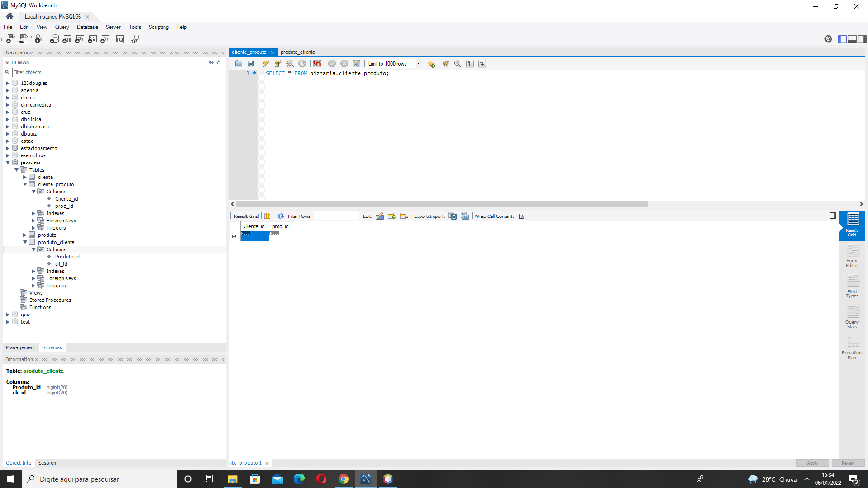The image size is (868, 488).
Task: Click the editor horizontal scrollbar
Action: tap(442, 204)
